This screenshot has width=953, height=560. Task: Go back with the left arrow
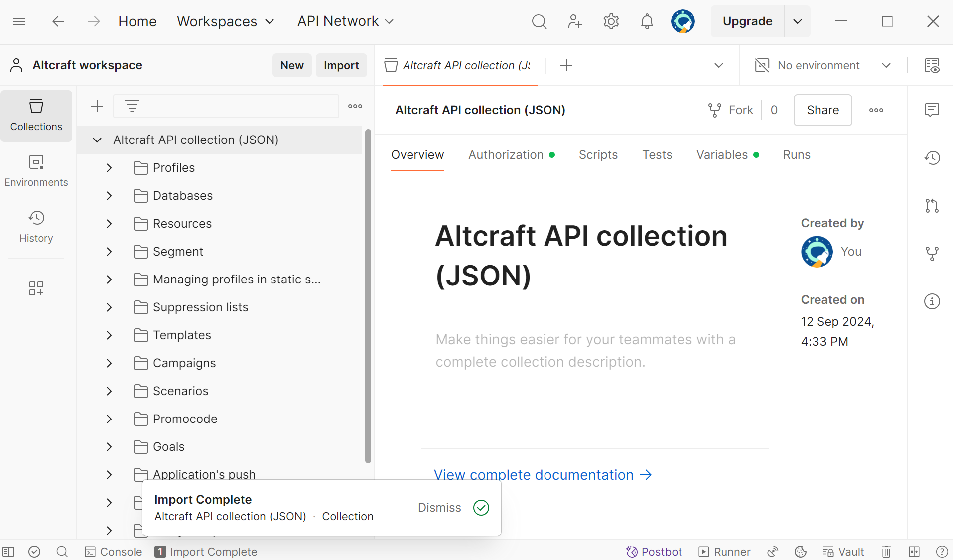(x=58, y=21)
